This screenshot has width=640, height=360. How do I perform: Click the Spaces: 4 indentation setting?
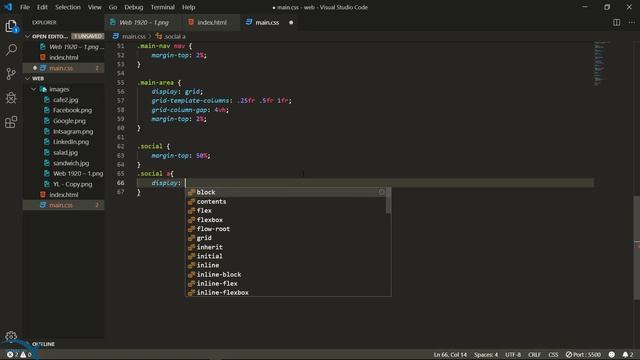tap(486, 354)
